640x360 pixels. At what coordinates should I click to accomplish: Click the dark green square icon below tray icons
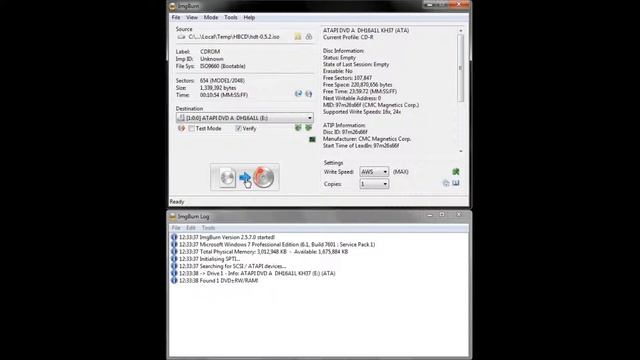tap(312, 140)
